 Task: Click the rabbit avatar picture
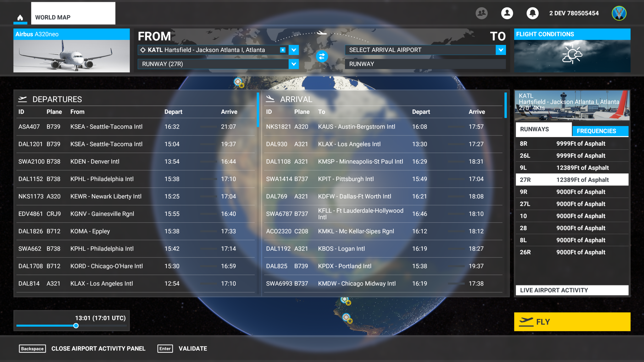(x=619, y=13)
